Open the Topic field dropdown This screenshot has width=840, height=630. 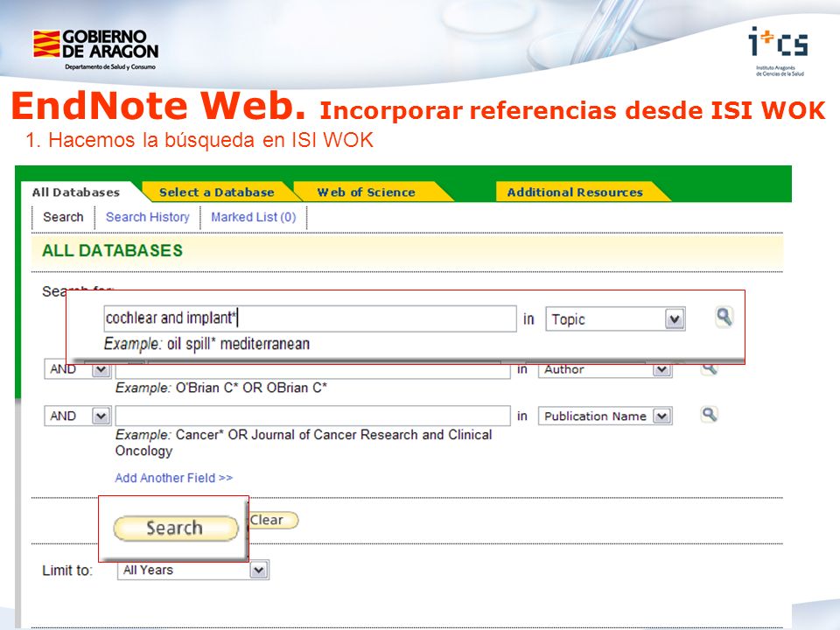615,319
